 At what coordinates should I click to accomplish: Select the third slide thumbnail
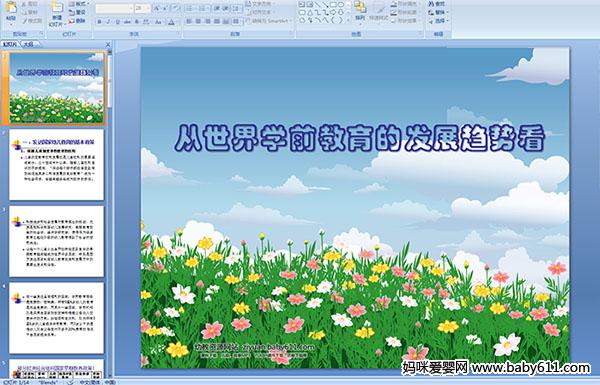click(x=56, y=241)
